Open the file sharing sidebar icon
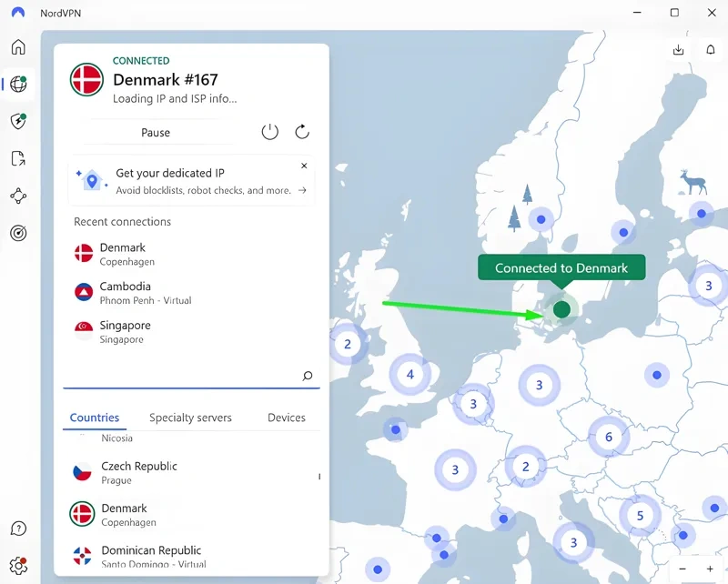Viewport: 728px width, 584px height. tap(18, 158)
